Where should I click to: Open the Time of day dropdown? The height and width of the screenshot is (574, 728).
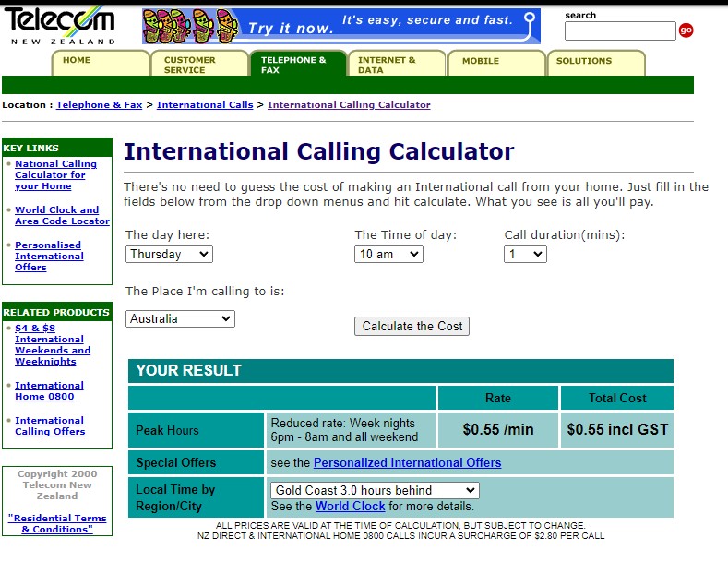point(388,254)
